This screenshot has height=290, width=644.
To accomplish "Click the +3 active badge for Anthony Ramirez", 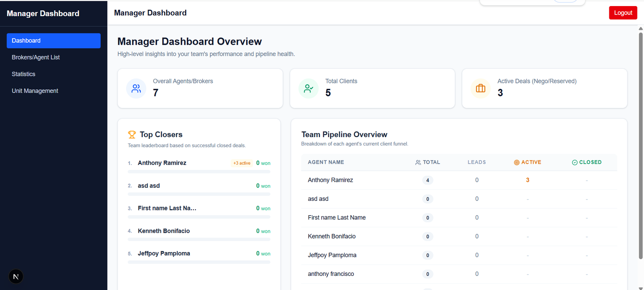I will pos(242,163).
